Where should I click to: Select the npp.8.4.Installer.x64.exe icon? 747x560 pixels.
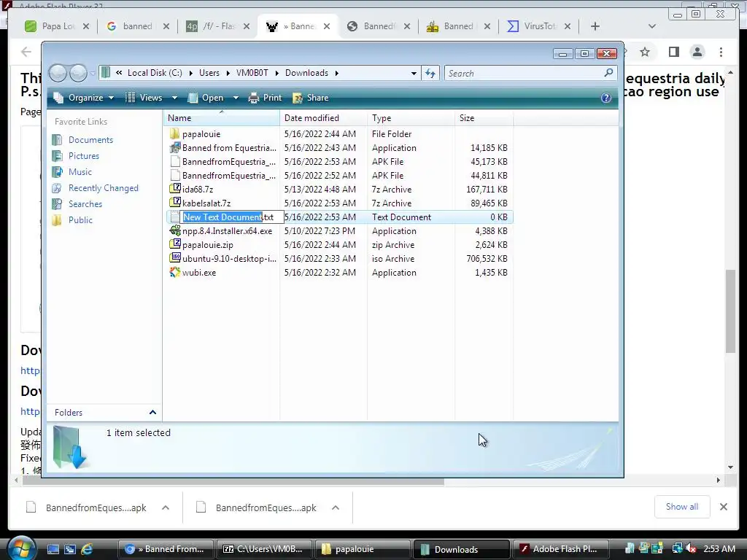click(x=175, y=231)
